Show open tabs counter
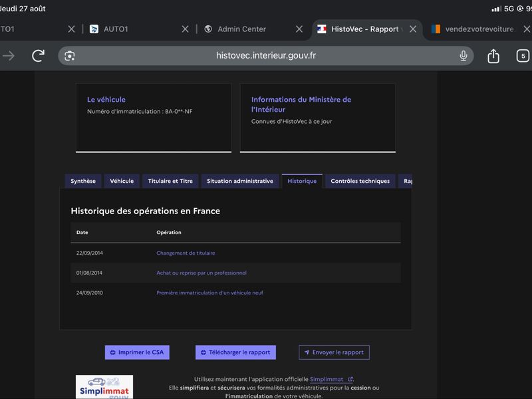The width and height of the screenshot is (532, 399). point(523,56)
